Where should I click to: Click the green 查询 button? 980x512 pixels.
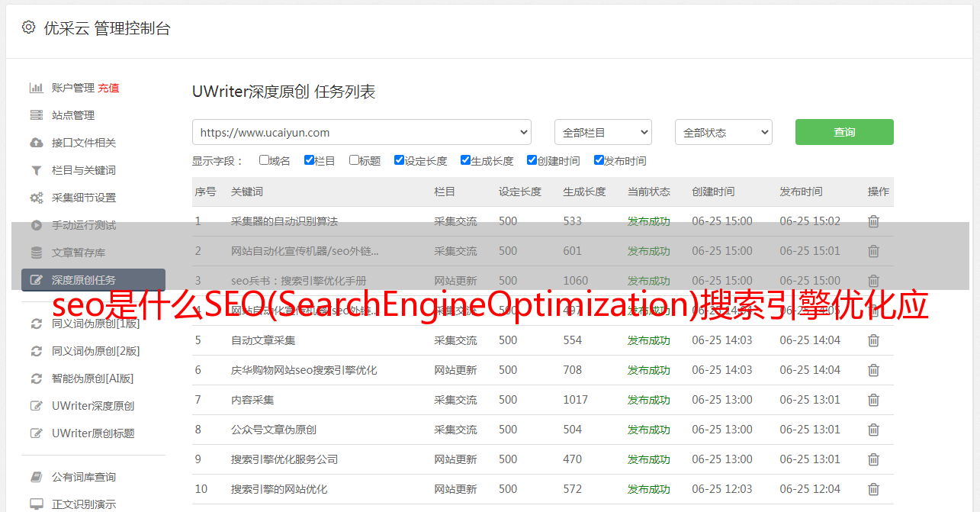click(x=844, y=132)
